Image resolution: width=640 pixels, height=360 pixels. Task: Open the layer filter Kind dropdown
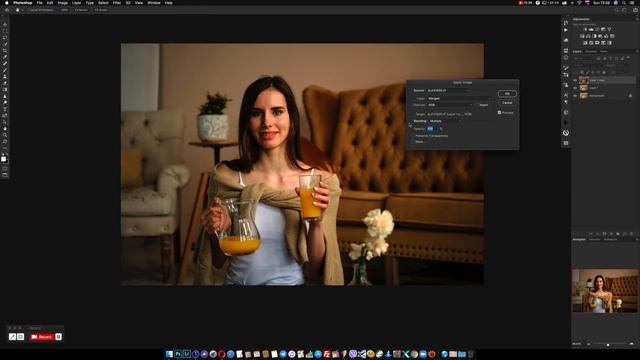584,58
